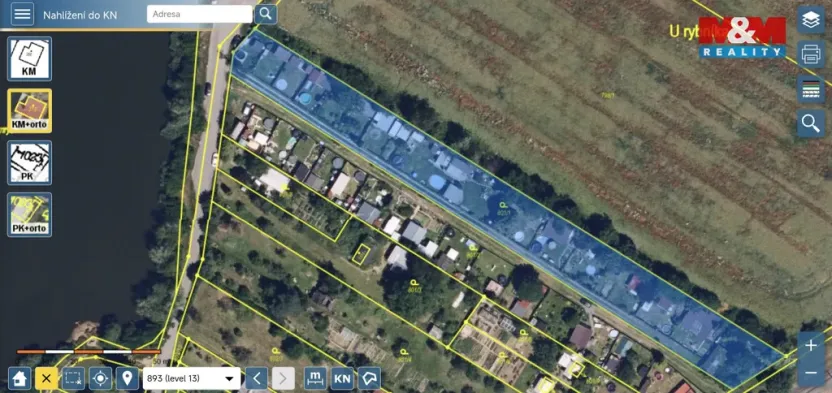Click the address search magnifier button
Image resolution: width=832 pixels, height=393 pixels.
[266, 14]
